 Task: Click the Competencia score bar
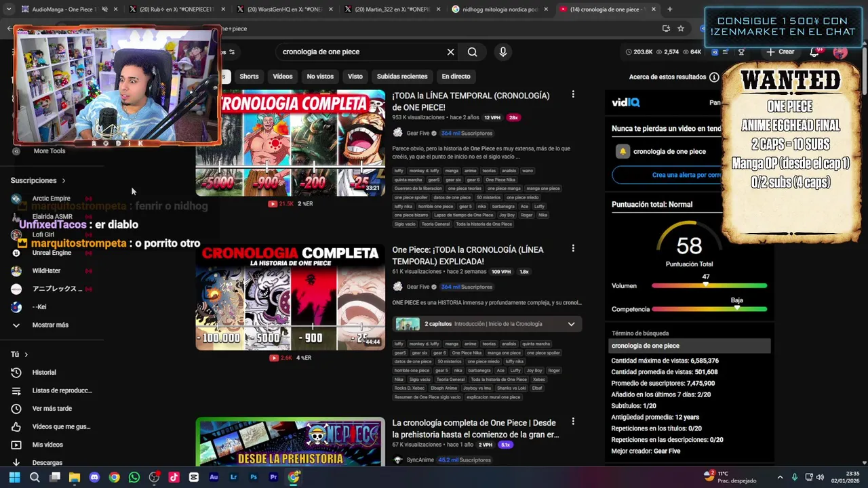tap(709, 309)
